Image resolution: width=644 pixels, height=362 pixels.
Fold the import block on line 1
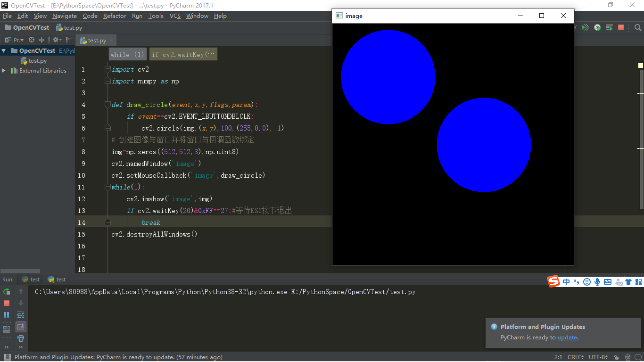[107, 69]
